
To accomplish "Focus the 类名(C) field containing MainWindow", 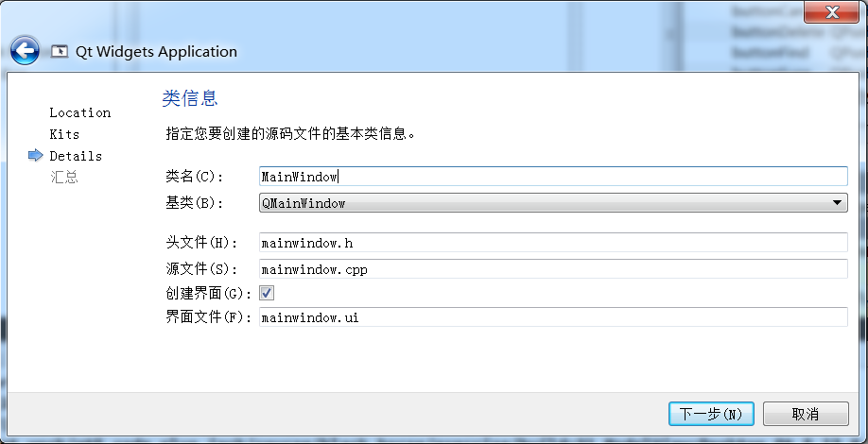I will [x=553, y=177].
